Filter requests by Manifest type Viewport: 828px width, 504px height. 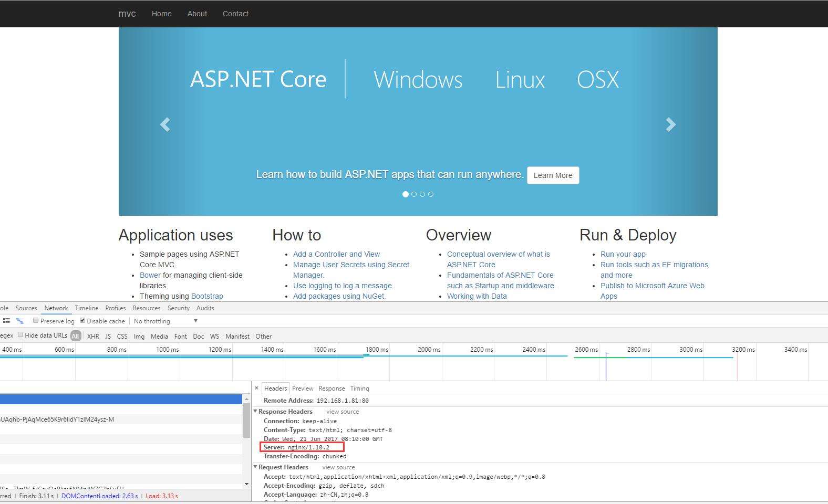tap(237, 336)
